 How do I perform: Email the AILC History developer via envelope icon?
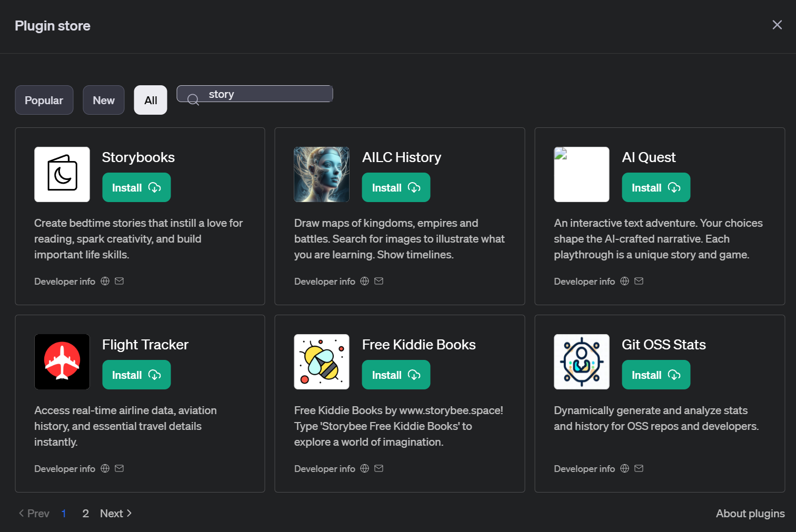tap(379, 281)
